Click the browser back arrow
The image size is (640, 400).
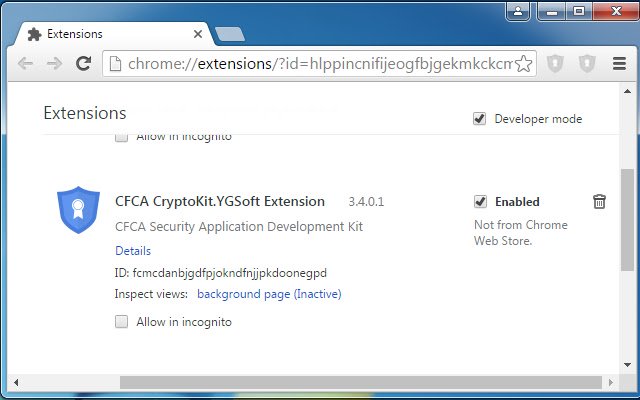pos(26,64)
